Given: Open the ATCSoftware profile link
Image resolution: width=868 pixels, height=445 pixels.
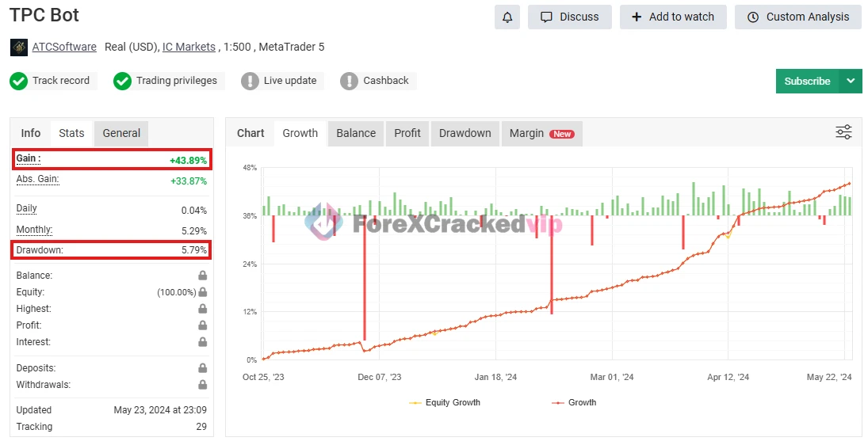Looking at the screenshot, I should tap(64, 47).
